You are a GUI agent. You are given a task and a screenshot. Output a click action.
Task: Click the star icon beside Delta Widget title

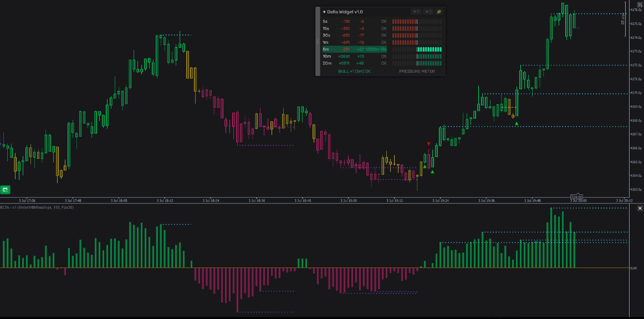pos(324,12)
